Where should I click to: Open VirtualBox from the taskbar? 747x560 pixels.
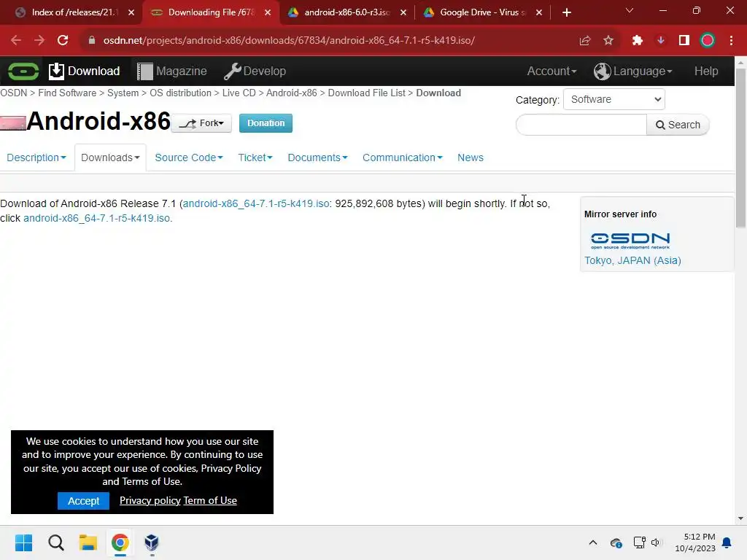(152, 542)
